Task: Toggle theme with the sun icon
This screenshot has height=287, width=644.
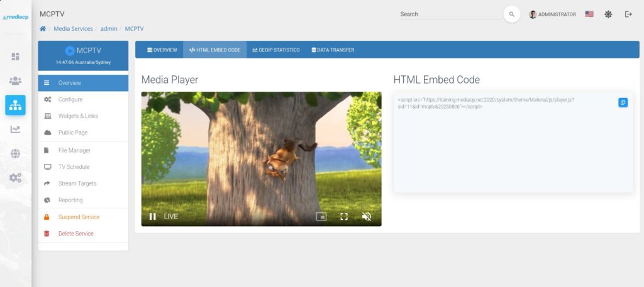Action: click(x=608, y=14)
